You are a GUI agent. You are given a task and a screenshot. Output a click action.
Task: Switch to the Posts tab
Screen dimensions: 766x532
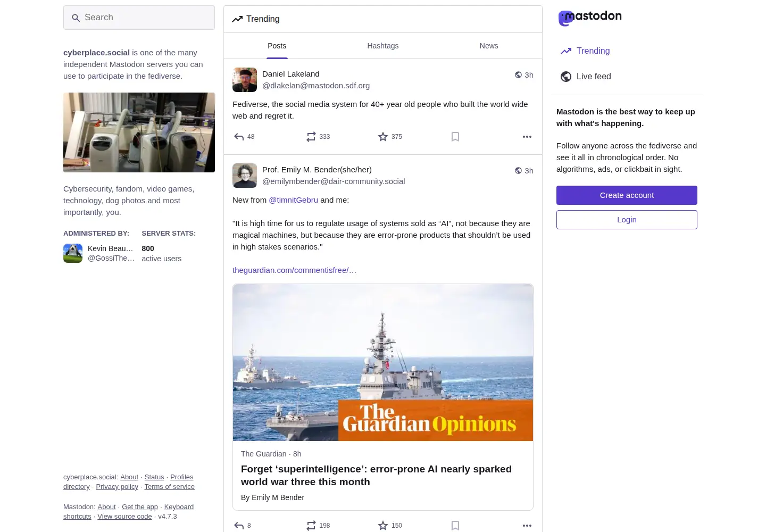(x=277, y=46)
